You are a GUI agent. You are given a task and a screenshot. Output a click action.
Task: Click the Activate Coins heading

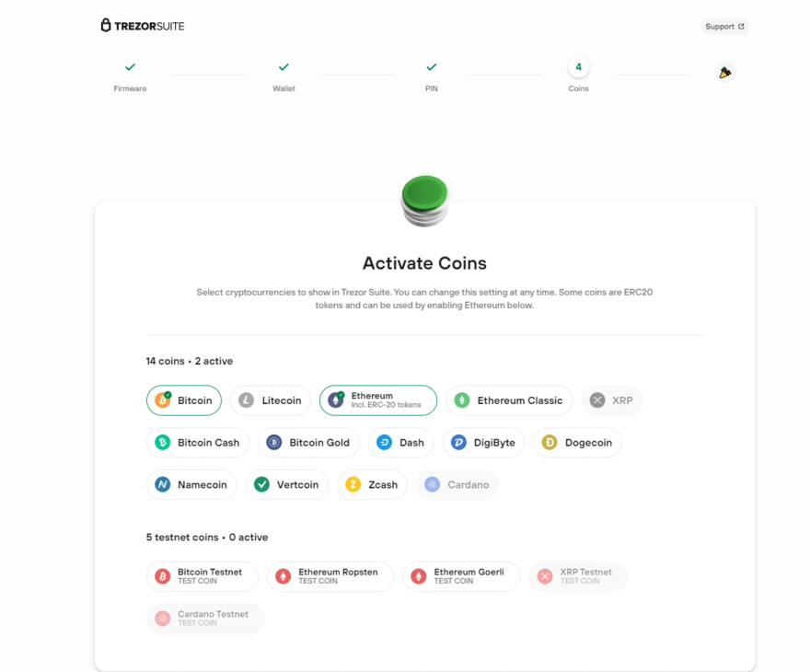(x=424, y=263)
